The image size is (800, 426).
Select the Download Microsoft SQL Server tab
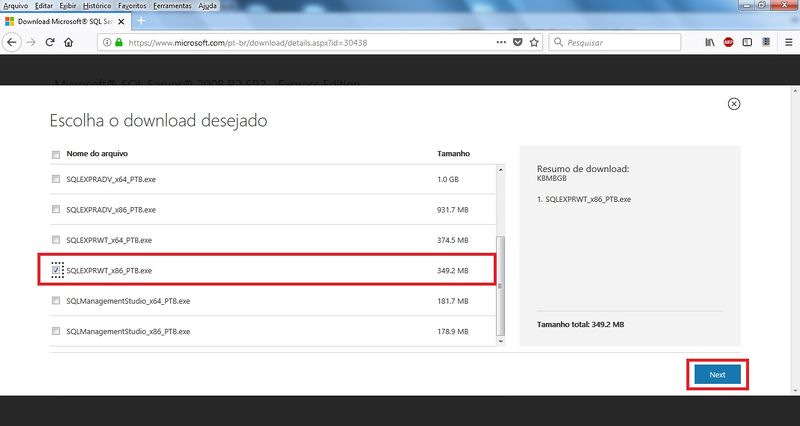click(x=65, y=21)
